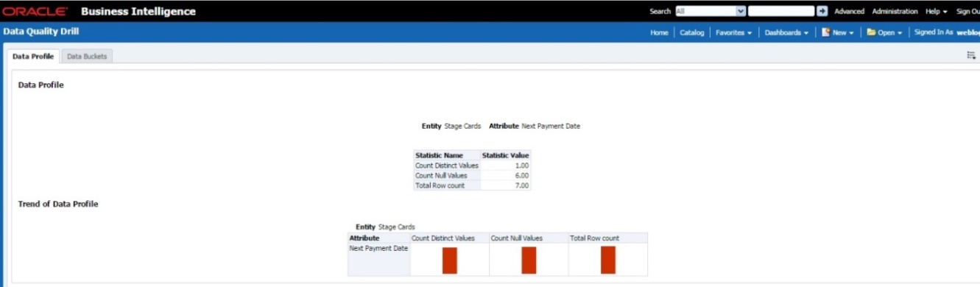Expand the Open menu

pyautogui.click(x=884, y=32)
